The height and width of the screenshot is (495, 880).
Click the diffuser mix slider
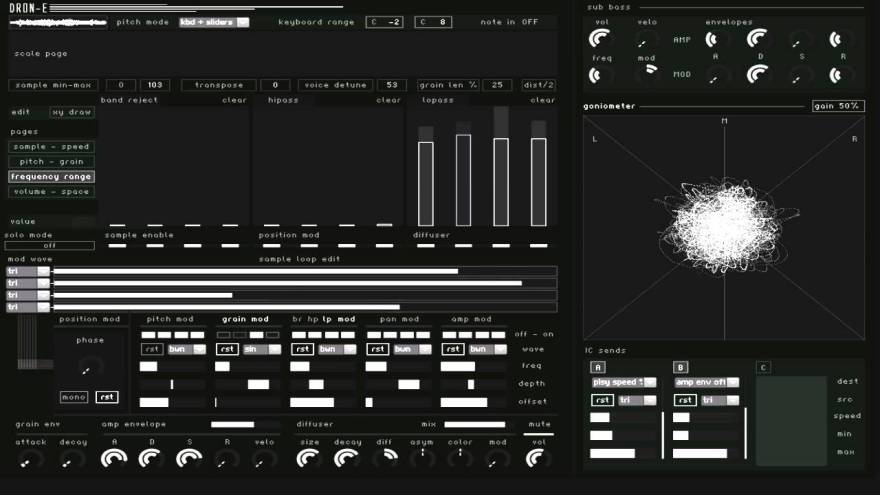pos(476,424)
